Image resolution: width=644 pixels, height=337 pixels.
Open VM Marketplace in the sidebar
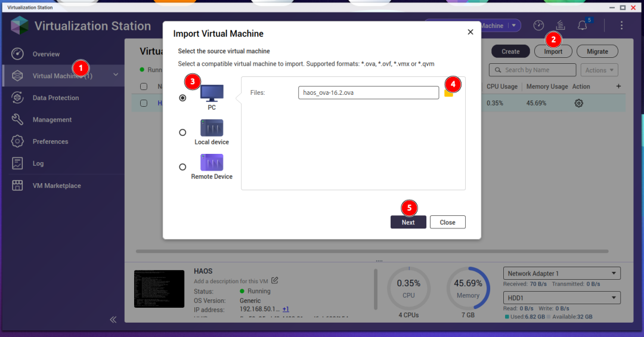coord(57,185)
